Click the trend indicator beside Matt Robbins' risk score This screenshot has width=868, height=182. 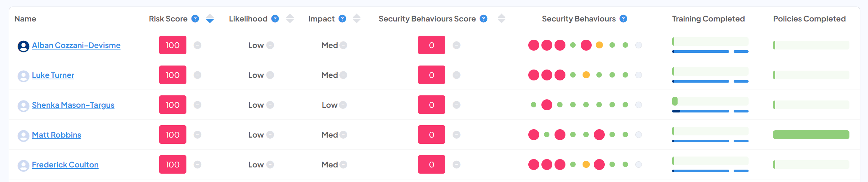pyautogui.click(x=197, y=135)
